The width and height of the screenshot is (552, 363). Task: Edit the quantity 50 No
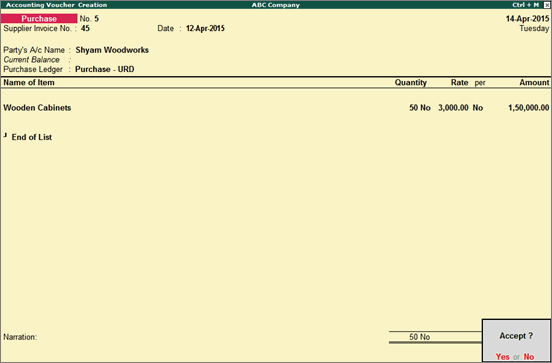pyautogui.click(x=420, y=108)
